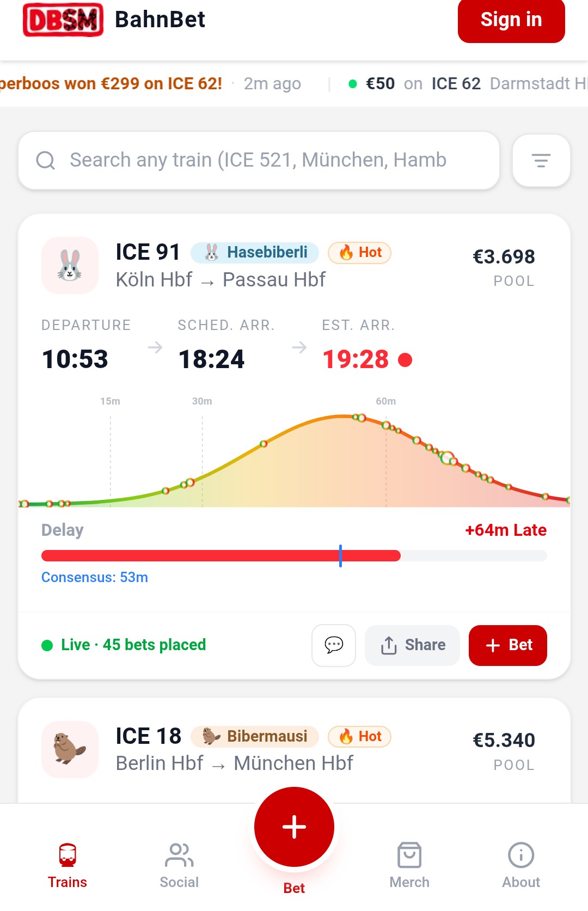
Task: Click the Bibermausi badge on ICE 18
Action: point(255,737)
